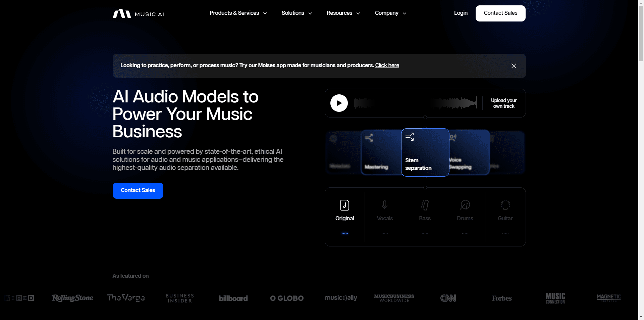Image resolution: width=644 pixels, height=320 pixels.
Task: Open the Magnetic magazine logo
Action: pos(609,298)
